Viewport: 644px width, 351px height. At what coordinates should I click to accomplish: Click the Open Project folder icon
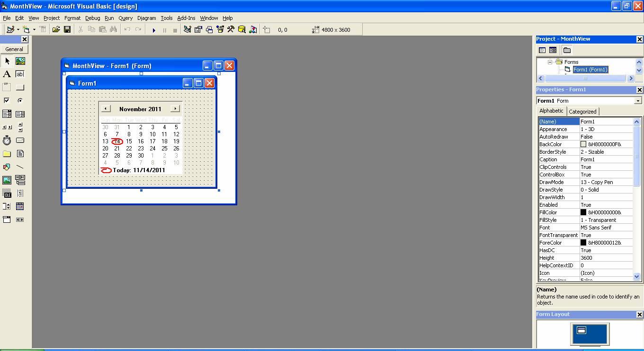[x=56, y=30]
